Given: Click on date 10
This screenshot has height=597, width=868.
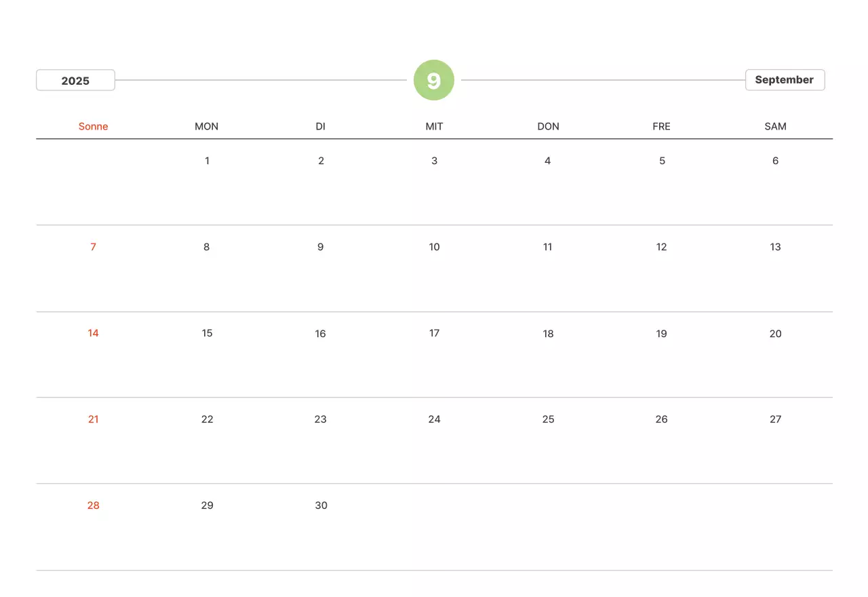Looking at the screenshot, I should point(434,247).
